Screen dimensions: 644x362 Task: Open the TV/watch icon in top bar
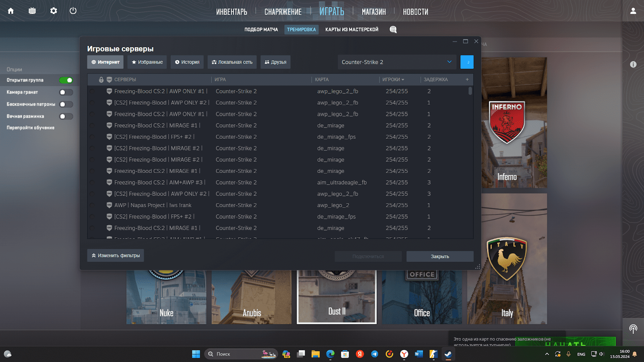(x=32, y=11)
